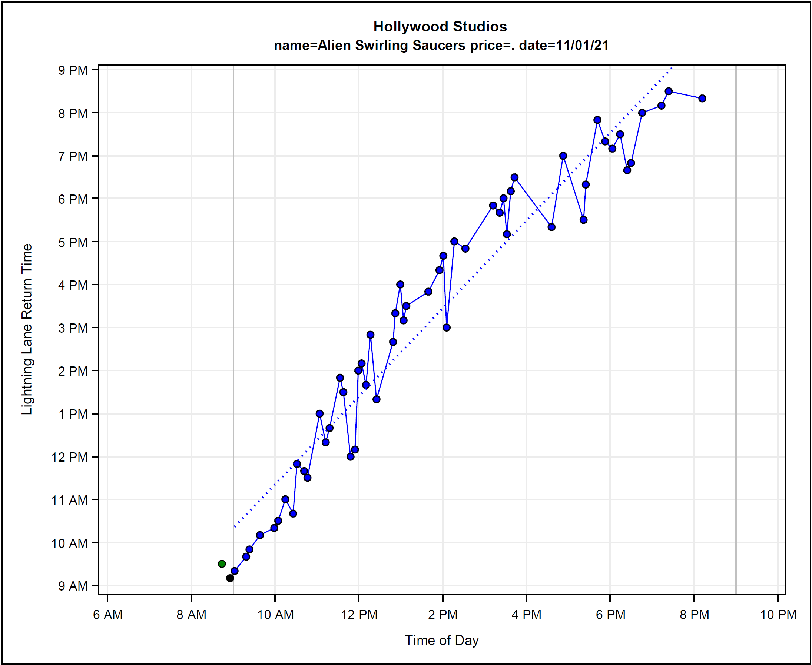
Task: Click the '8 PM' x-axis tick label
Action: click(x=695, y=615)
